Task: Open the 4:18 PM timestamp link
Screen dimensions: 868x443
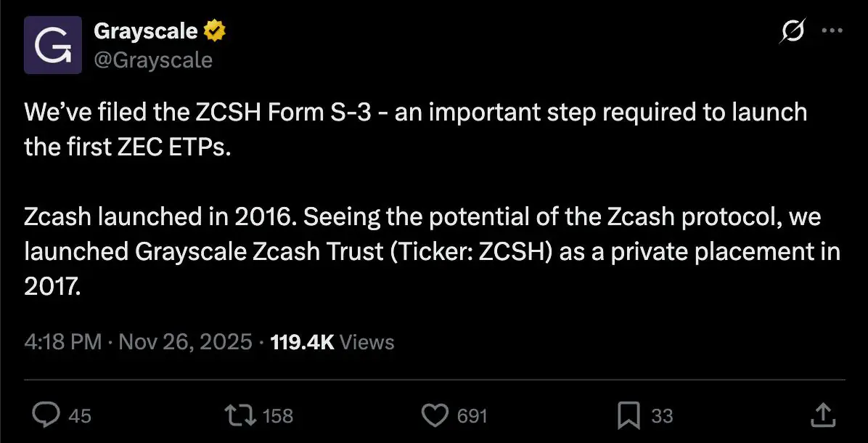Action: 62,342
